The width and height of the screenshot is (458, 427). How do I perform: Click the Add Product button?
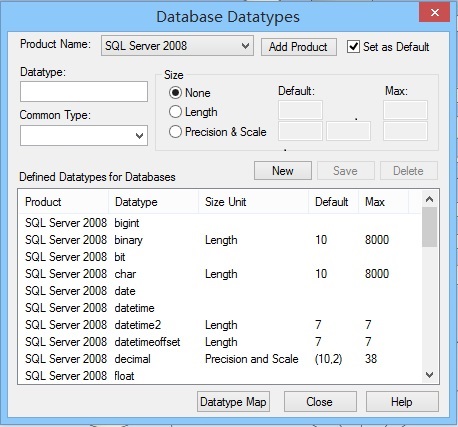(x=299, y=47)
